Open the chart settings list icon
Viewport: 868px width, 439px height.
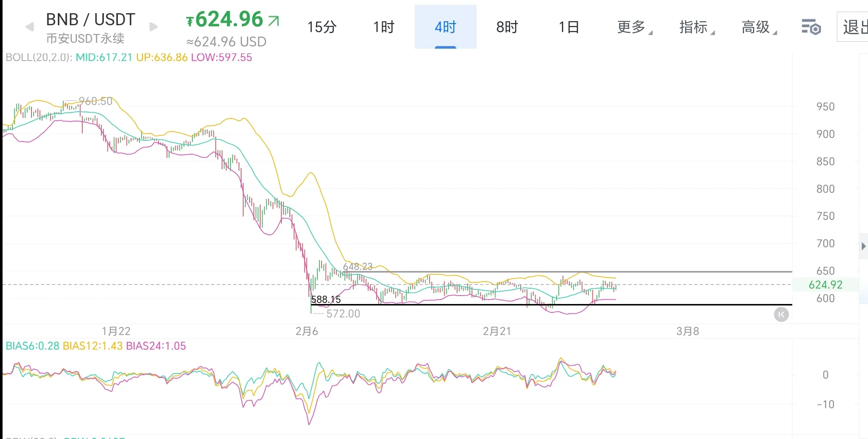811,27
